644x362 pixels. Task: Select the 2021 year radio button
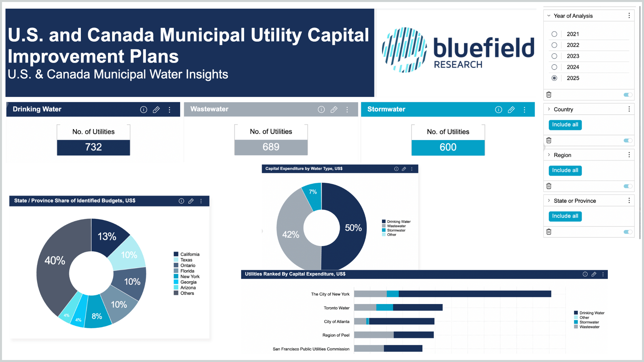(554, 34)
